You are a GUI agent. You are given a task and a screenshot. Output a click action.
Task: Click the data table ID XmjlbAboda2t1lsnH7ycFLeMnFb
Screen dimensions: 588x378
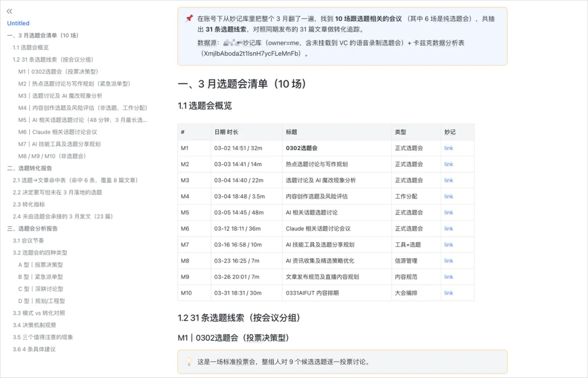coord(252,53)
